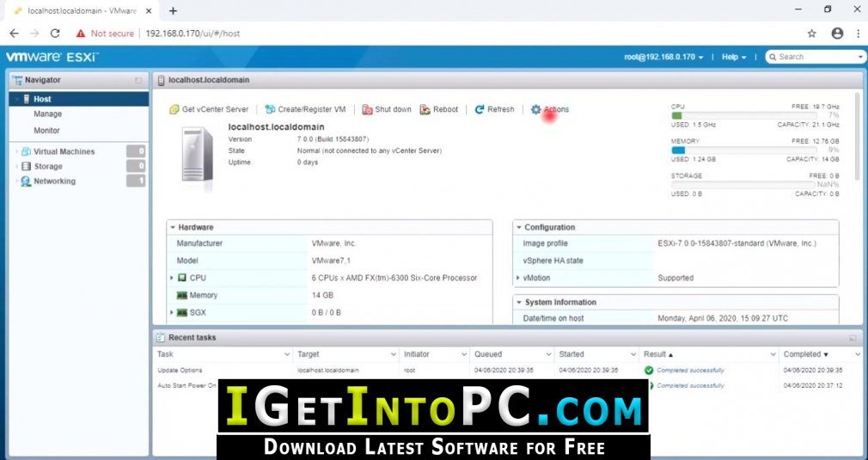Collapse the Configuration section
The height and width of the screenshot is (460, 868).
coord(519,228)
